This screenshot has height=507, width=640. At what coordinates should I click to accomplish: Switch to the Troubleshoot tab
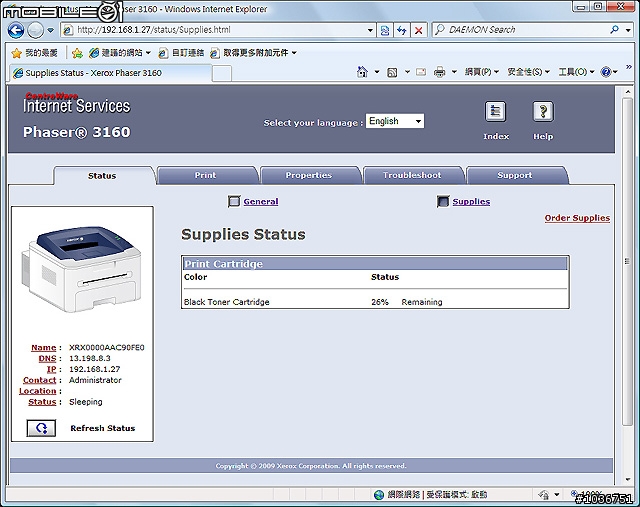point(412,176)
